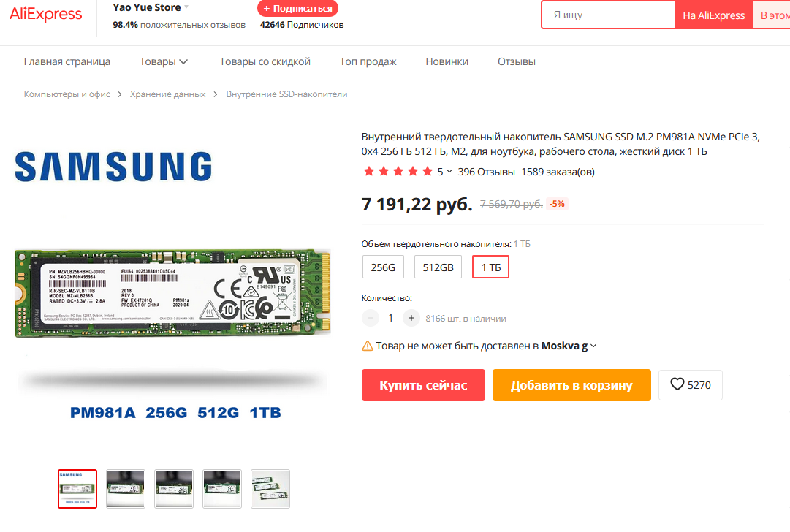Select the last product thumbnail with three SSDs
This screenshot has height=532, width=790.
pyautogui.click(x=270, y=489)
